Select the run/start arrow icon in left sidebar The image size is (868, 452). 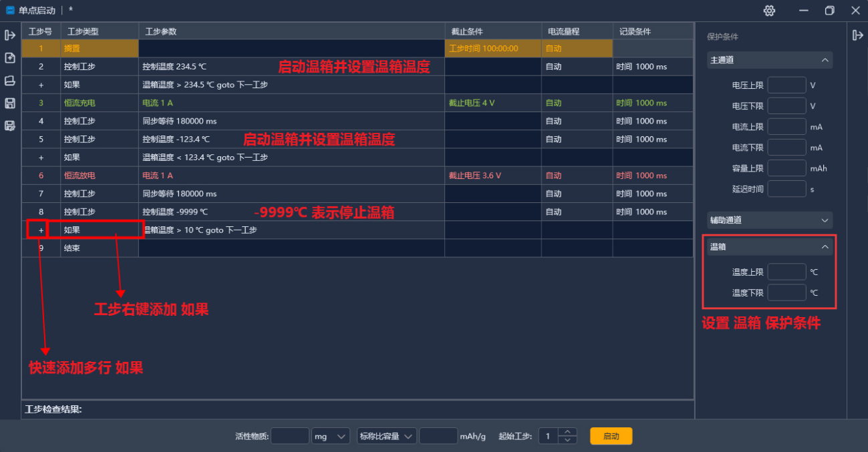click(x=11, y=35)
